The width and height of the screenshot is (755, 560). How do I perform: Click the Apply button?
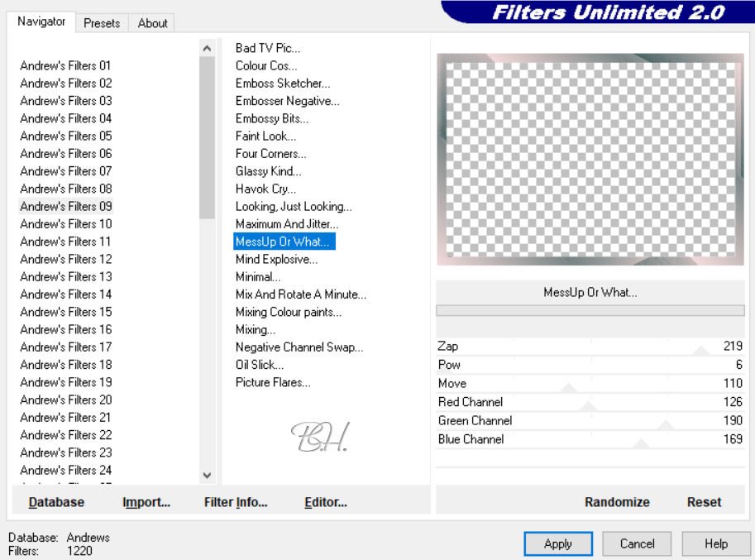coord(558,543)
